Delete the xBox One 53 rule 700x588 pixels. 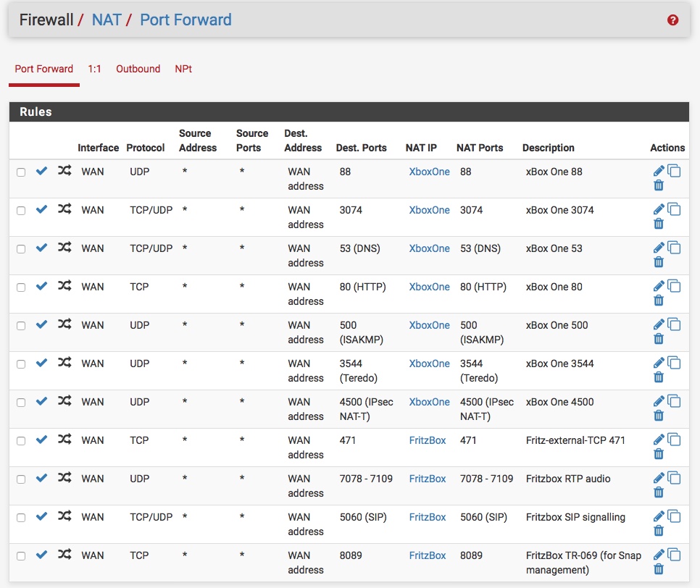click(659, 262)
